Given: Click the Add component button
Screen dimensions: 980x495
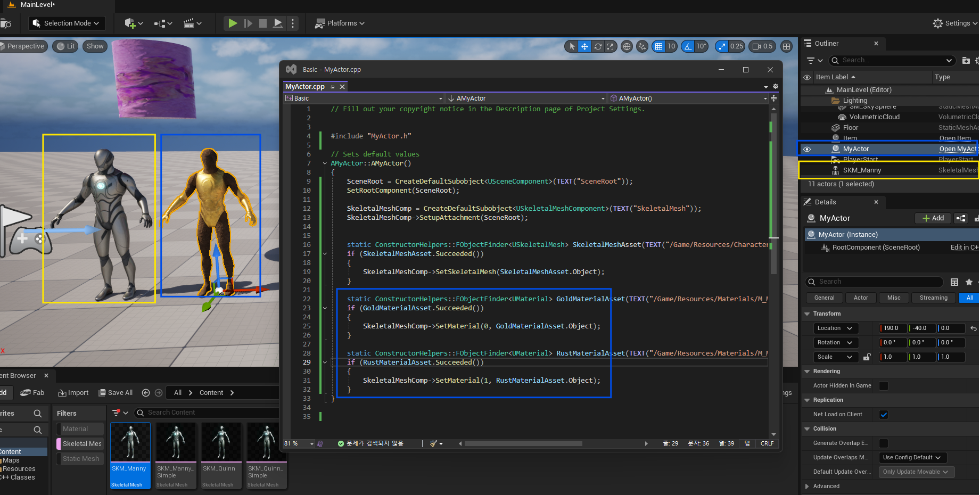Looking at the screenshot, I should point(933,218).
